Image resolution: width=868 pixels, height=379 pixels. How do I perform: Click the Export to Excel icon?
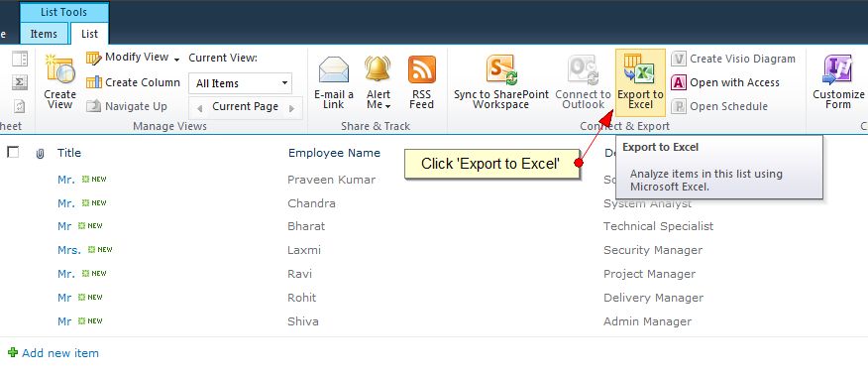click(x=640, y=68)
